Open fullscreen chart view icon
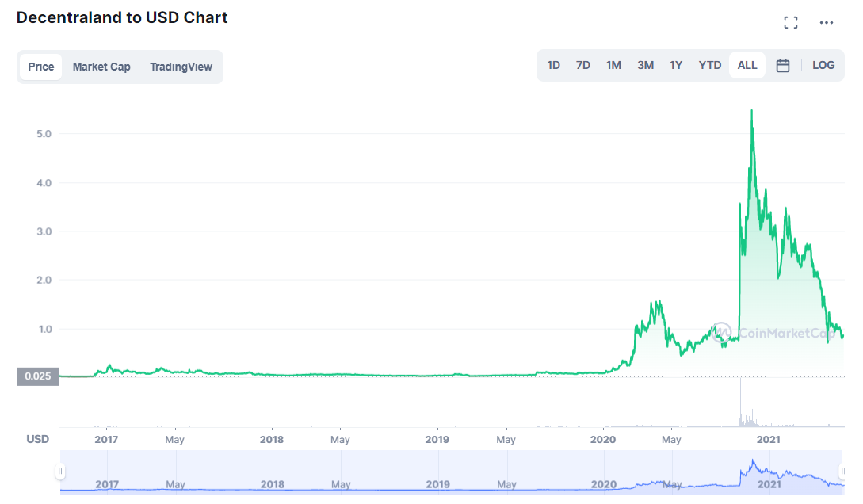This screenshot has height=504, width=863. tap(790, 22)
